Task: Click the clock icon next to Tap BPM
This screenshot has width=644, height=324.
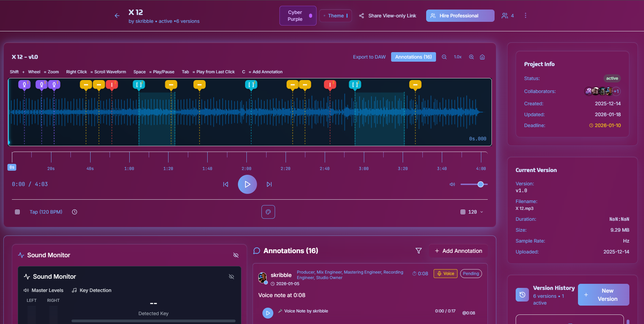Action: click(75, 212)
